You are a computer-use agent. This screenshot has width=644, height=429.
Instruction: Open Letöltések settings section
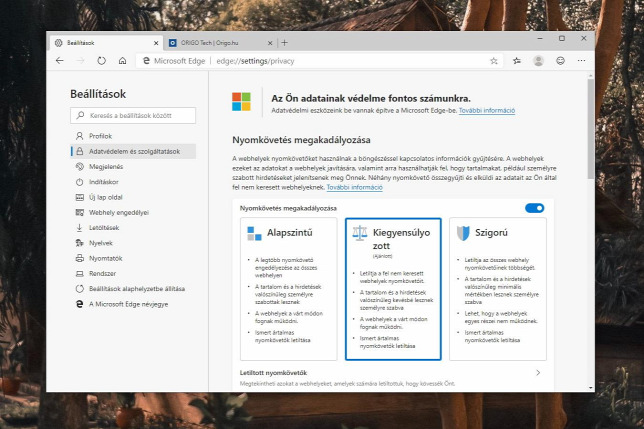pos(133,227)
